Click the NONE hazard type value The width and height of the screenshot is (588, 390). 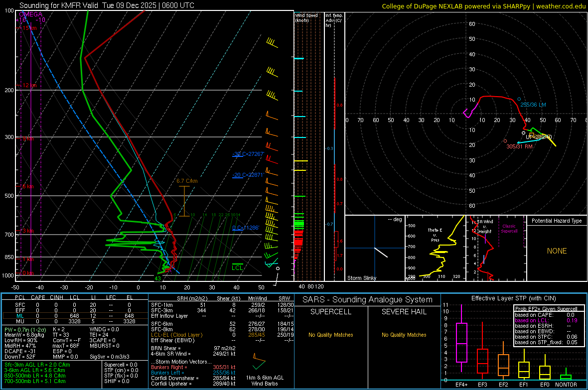[x=557, y=251]
